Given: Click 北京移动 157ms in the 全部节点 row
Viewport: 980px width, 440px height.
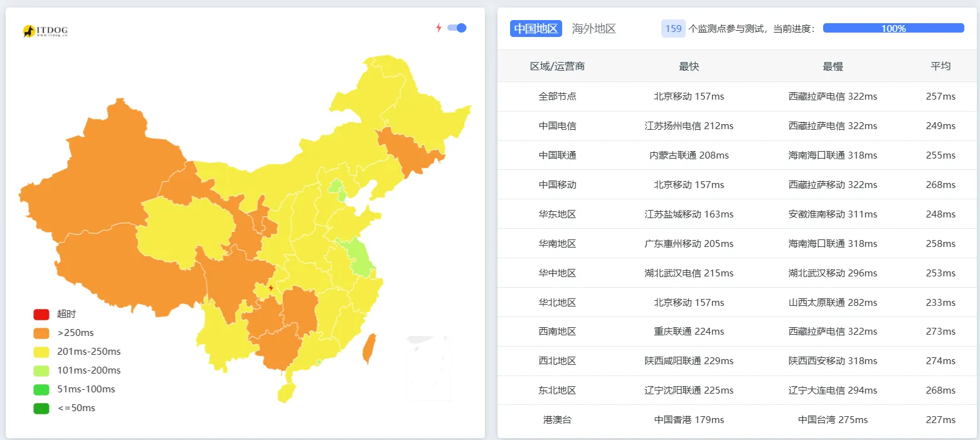Looking at the screenshot, I should 689,96.
